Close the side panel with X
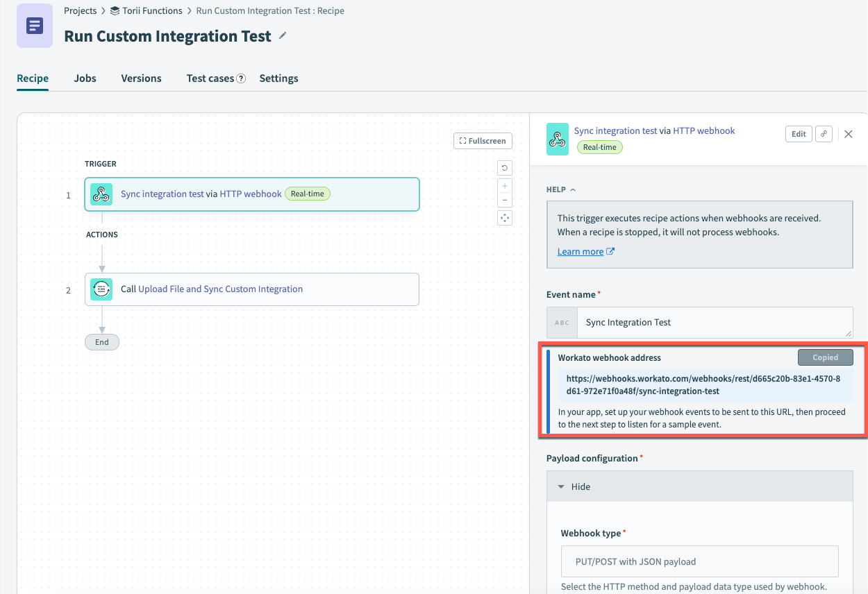Viewport: 868px width, 594px height. tap(848, 134)
